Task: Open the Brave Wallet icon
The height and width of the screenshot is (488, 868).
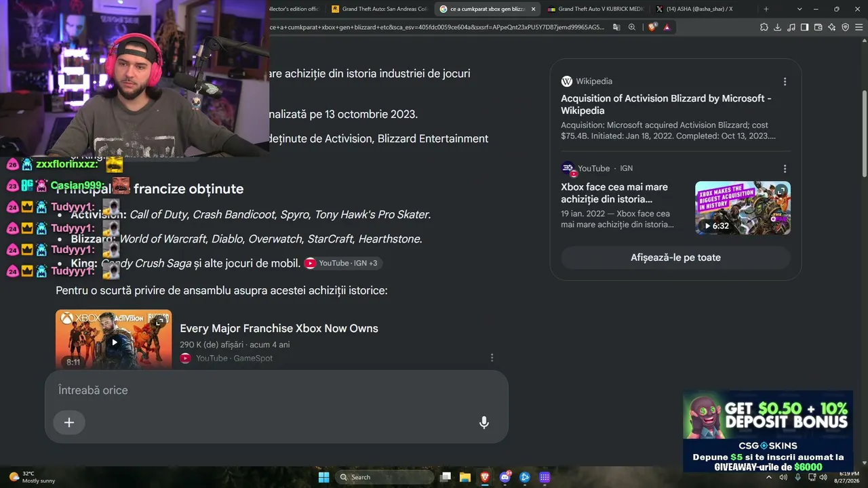Action: 818,27
